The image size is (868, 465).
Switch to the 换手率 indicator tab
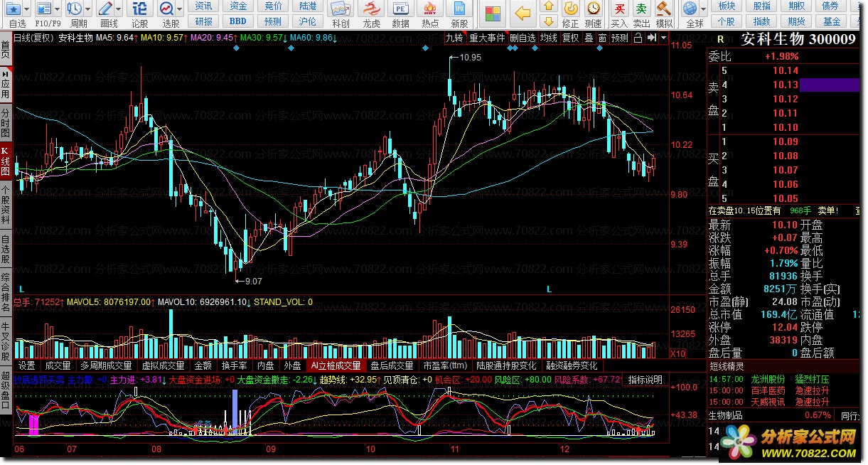pos(234,365)
